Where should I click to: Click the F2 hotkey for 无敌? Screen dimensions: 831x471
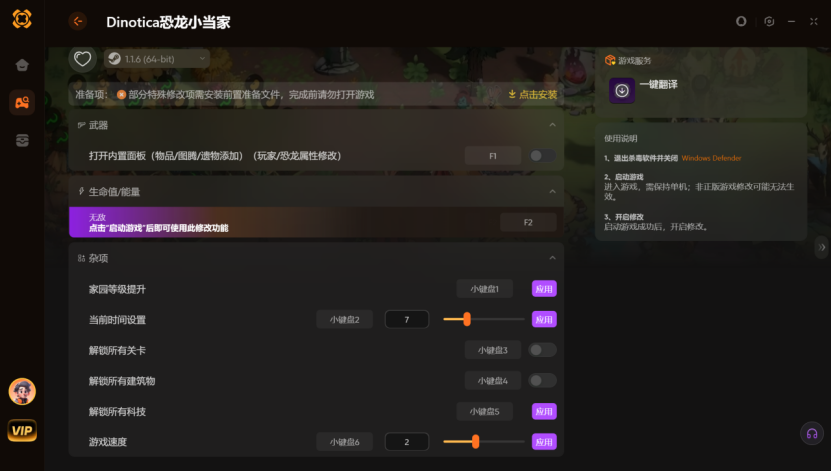pyautogui.click(x=528, y=223)
